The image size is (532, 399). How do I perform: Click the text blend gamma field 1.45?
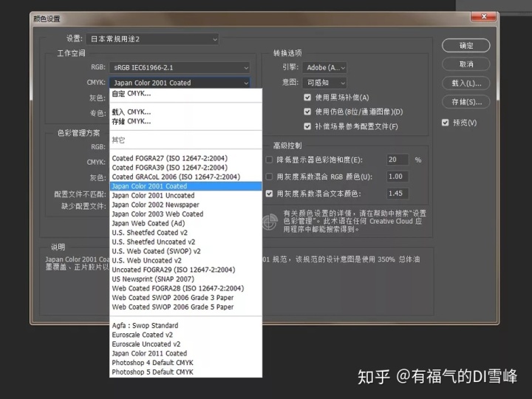click(x=398, y=194)
